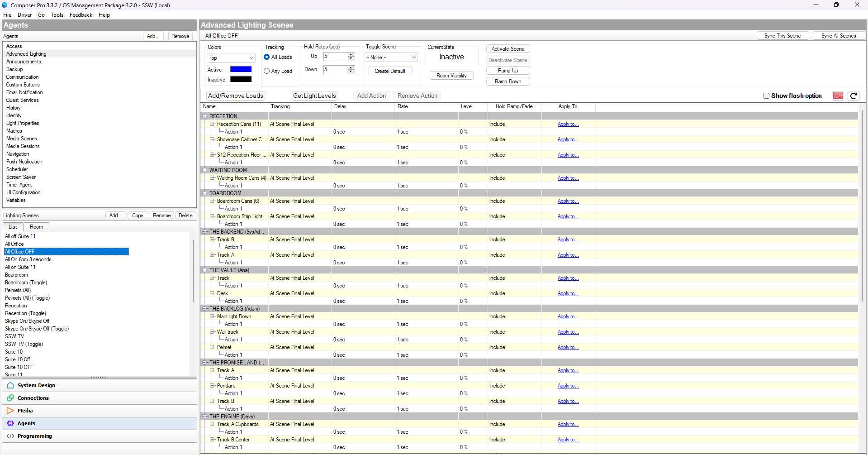The height and width of the screenshot is (455, 868).
Task: Click the Activate Scene button
Action: (x=508, y=49)
